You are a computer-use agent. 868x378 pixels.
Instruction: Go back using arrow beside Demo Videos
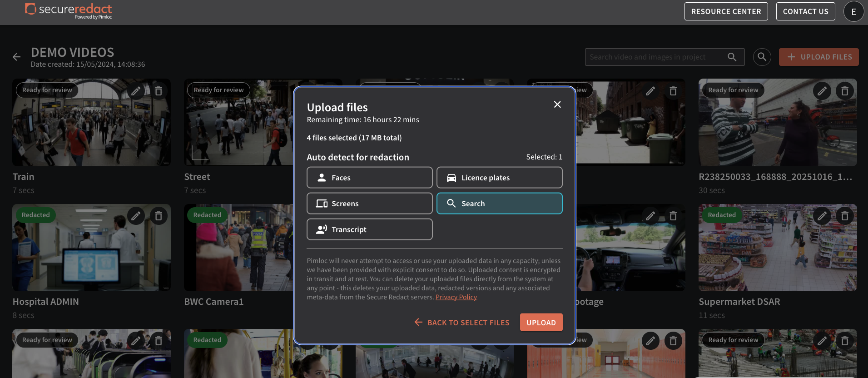pos(17,57)
